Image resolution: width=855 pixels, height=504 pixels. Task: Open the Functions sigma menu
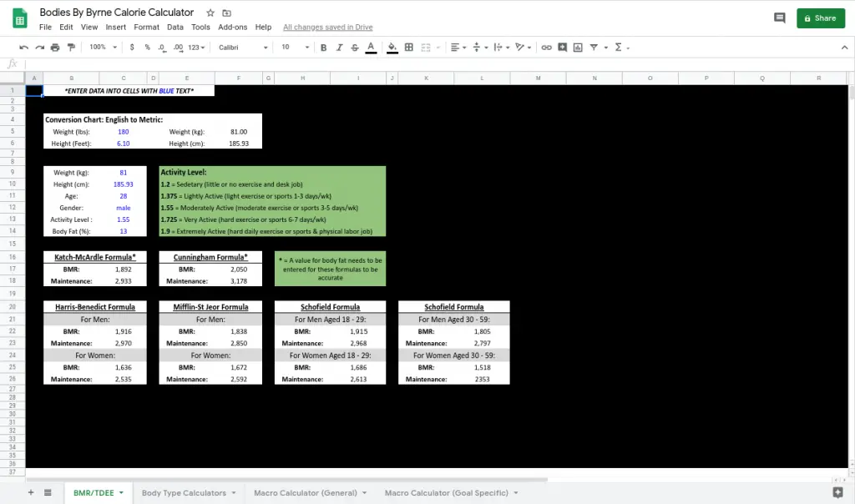(x=621, y=48)
